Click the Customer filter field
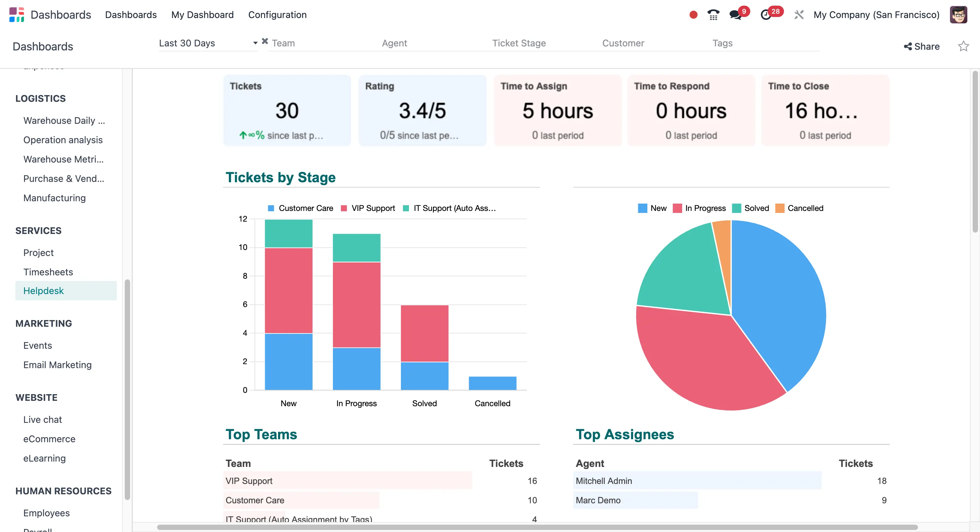 (655, 43)
